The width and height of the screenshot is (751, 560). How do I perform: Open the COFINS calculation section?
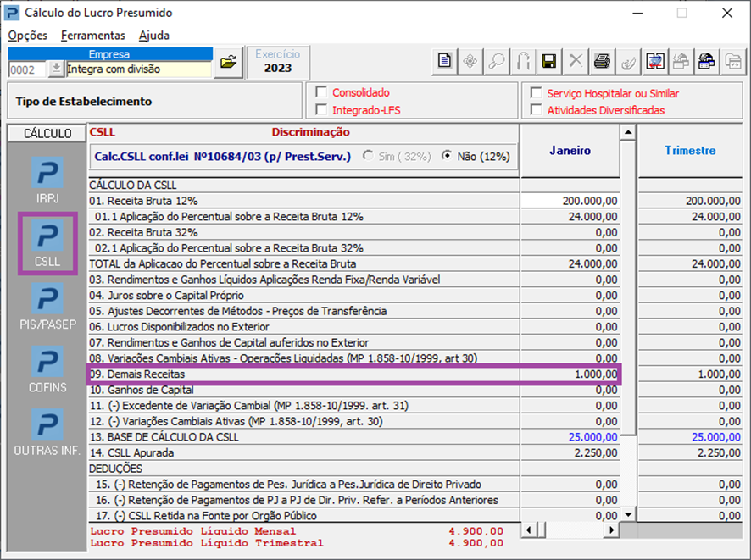(x=47, y=369)
